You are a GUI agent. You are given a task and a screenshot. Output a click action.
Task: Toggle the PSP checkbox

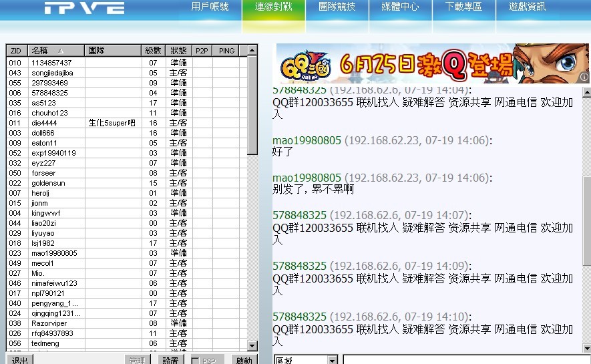click(x=196, y=361)
